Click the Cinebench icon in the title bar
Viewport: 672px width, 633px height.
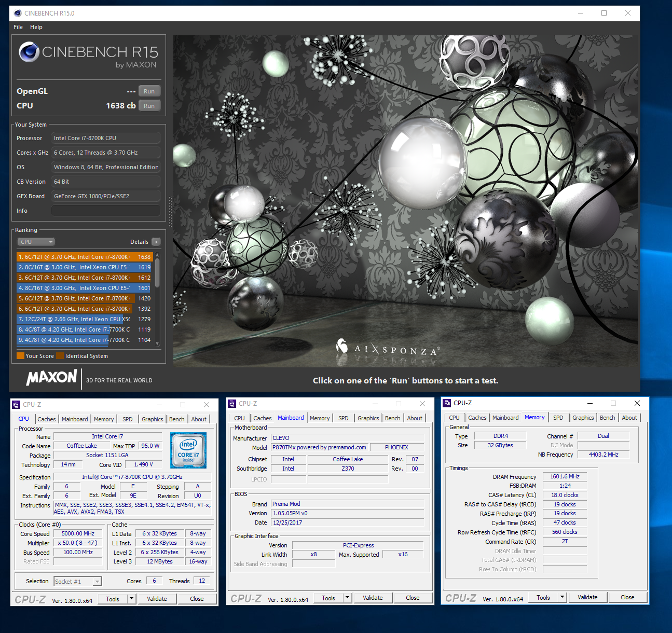pyautogui.click(x=18, y=13)
